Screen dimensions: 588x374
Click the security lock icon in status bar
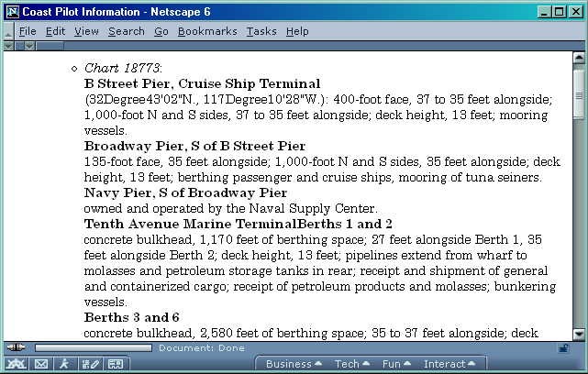pos(563,348)
